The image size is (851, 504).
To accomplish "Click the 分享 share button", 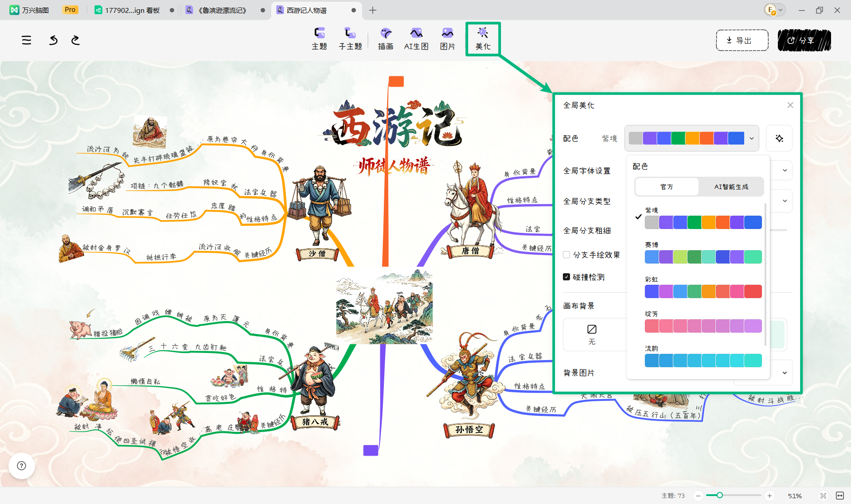I will (804, 40).
